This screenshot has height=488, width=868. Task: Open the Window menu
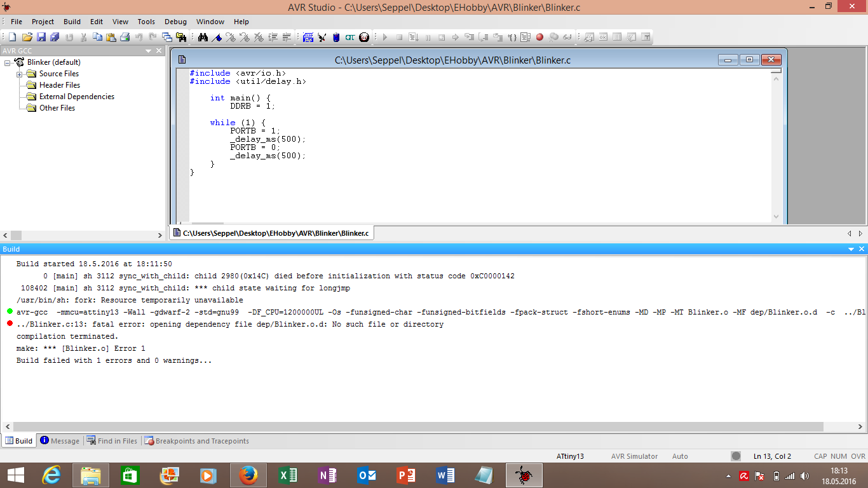click(x=210, y=22)
